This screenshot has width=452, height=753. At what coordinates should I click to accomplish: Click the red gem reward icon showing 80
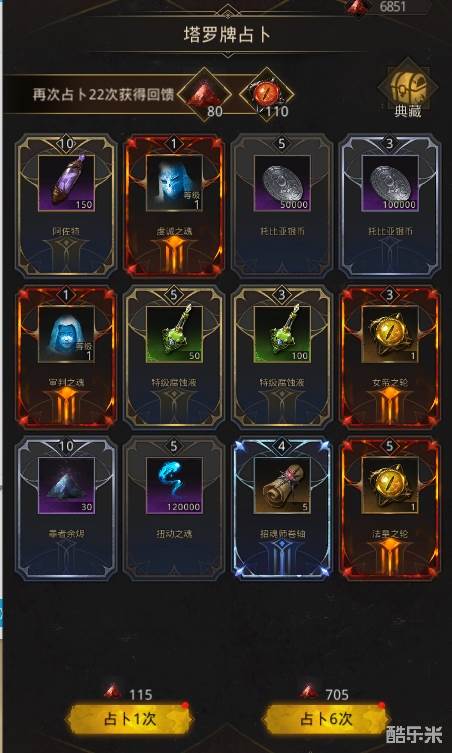[x=205, y=94]
